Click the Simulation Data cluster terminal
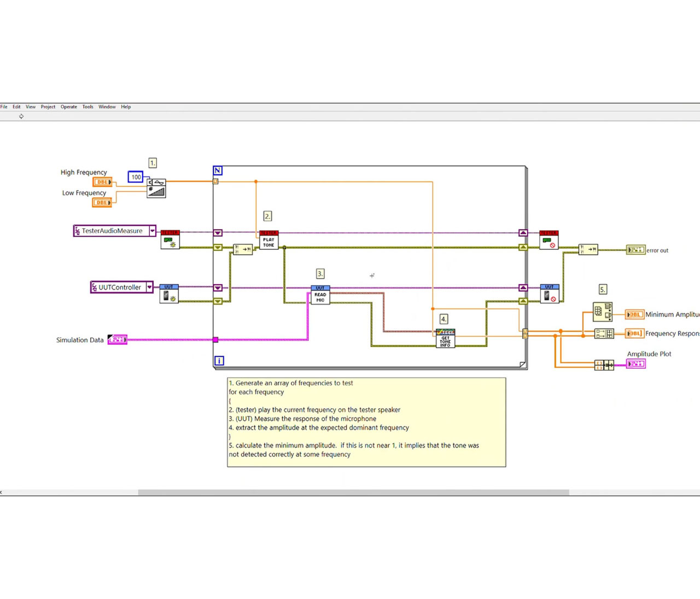Image resolution: width=700 pixels, height=599 pixels. tap(118, 339)
